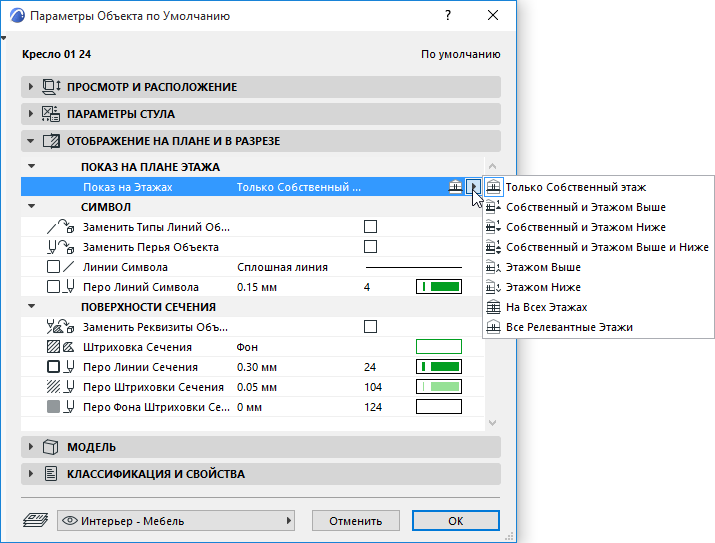Click the Перо Линии Сечения green swatch
This screenshot has height=543, width=715.
pyautogui.click(x=439, y=367)
